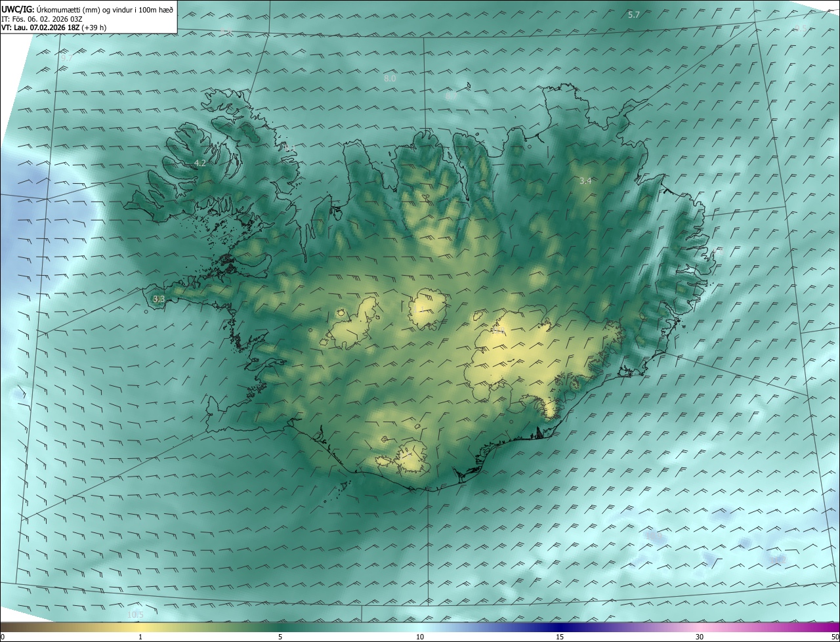Click the '4.2' value over the Westfjords
The image size is (840, 642).
click(200, 163)
